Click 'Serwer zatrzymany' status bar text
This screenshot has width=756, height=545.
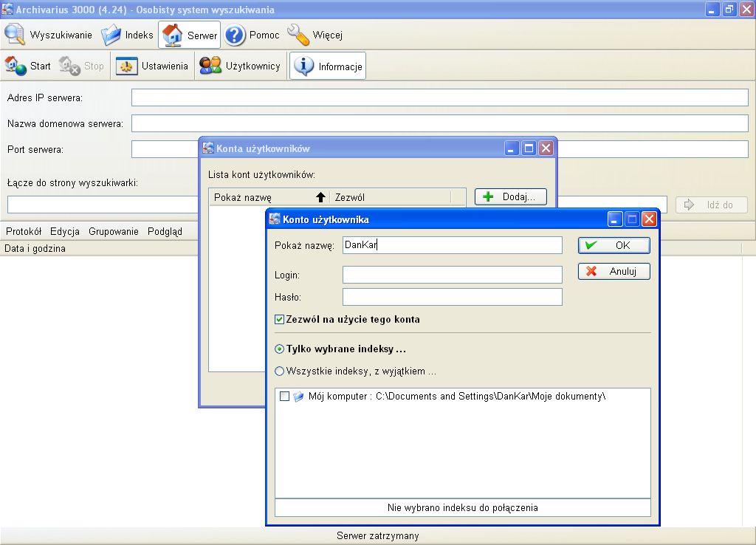click(x=377, y=535)
